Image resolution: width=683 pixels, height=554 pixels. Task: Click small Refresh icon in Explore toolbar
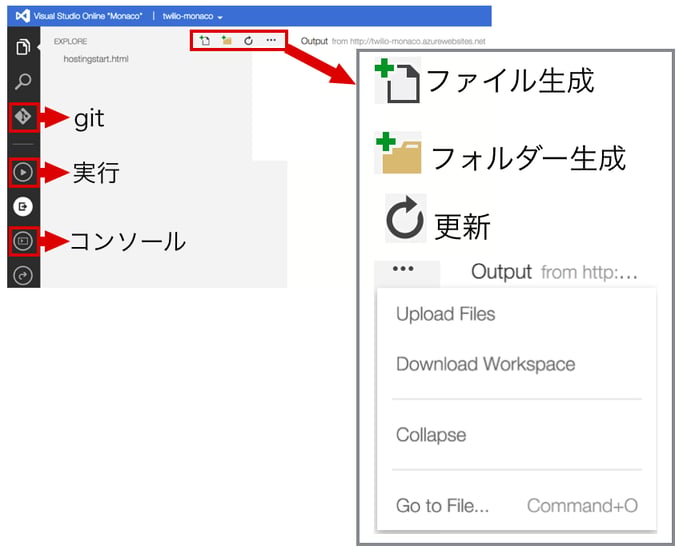click(248, 41)
